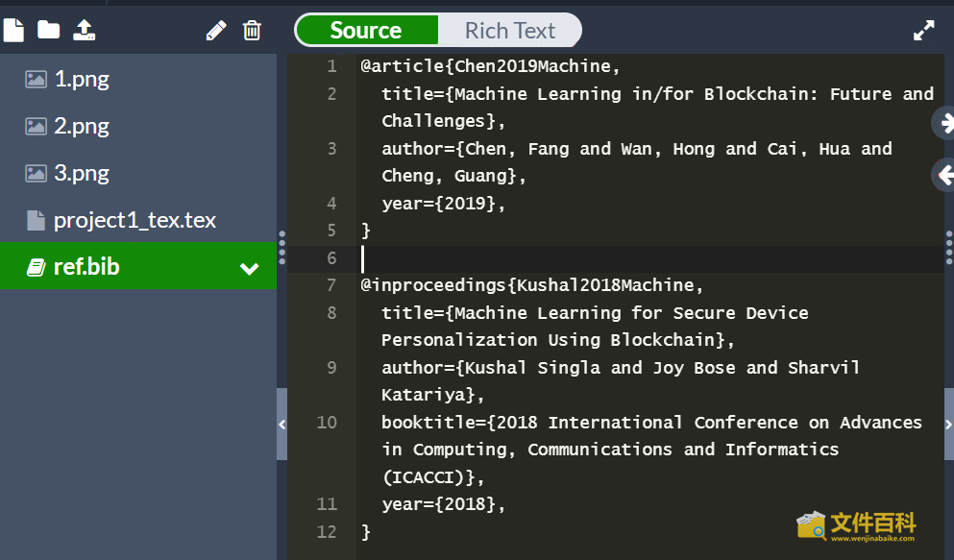Click right-edge chevron to expand panel
Image resolution: width=954 pixels, height=560 pixels.
(x=948, y=424)
